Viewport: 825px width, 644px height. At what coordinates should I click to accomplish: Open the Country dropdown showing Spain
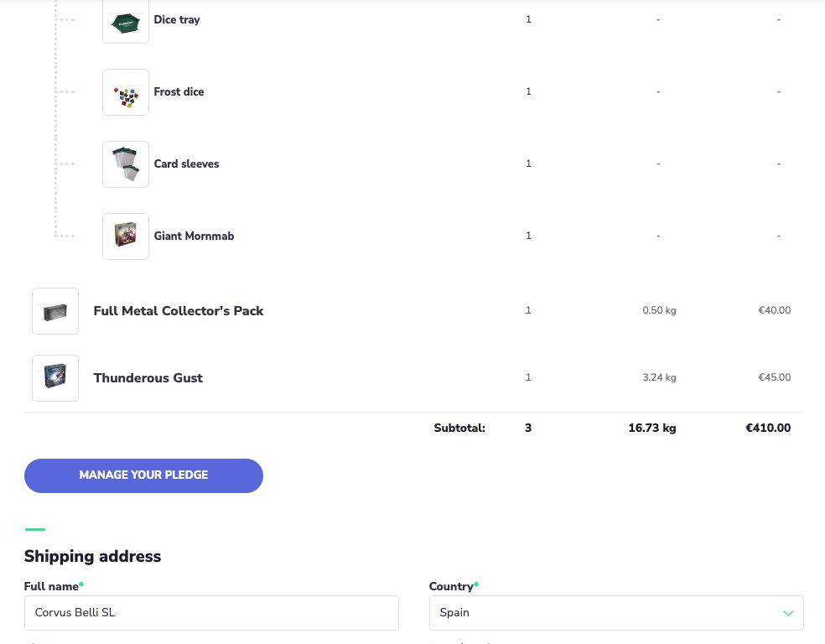(x=616, y=613)
